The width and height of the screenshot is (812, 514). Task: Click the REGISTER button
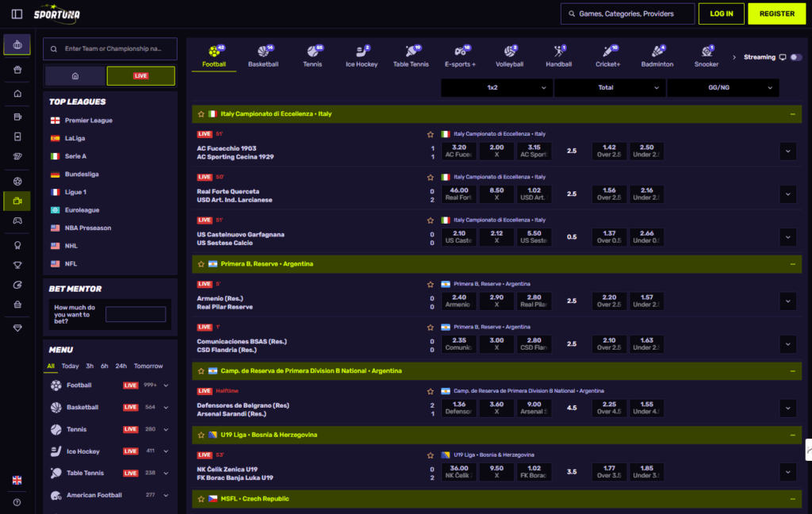click(776, 13)
